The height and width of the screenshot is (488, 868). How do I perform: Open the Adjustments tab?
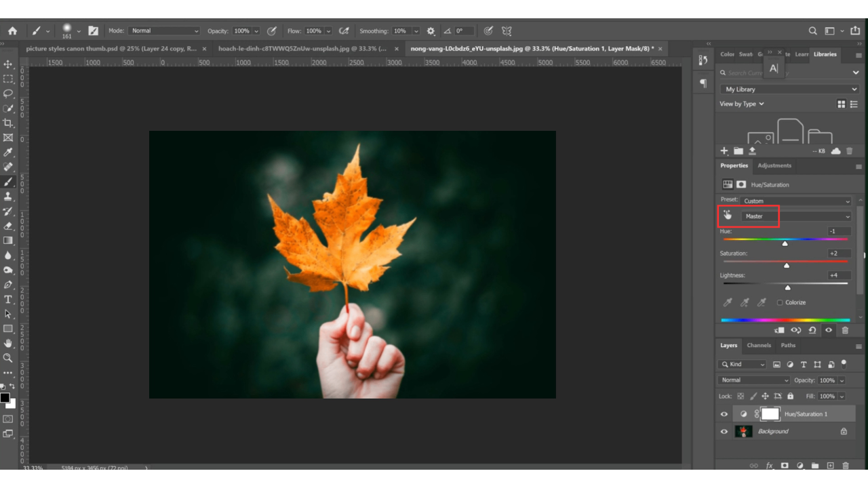click(774, 165)
